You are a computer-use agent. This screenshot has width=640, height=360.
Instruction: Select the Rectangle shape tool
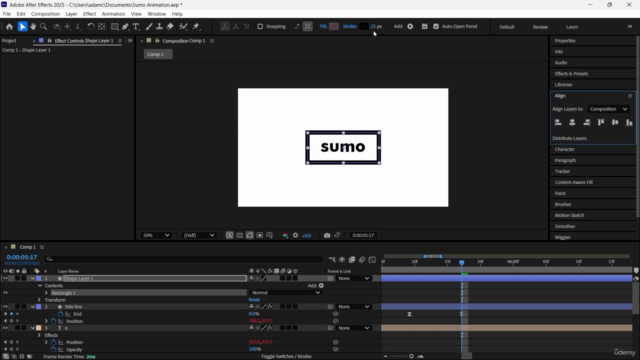(x=115, y=27)
